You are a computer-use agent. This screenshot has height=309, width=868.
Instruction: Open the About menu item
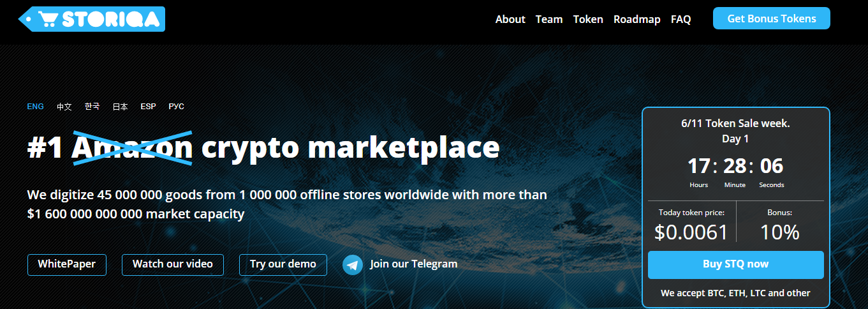tap(510, 19)
